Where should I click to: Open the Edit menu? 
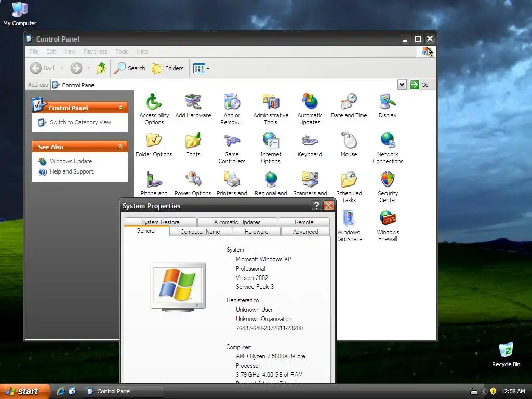[x=51, y=51]
